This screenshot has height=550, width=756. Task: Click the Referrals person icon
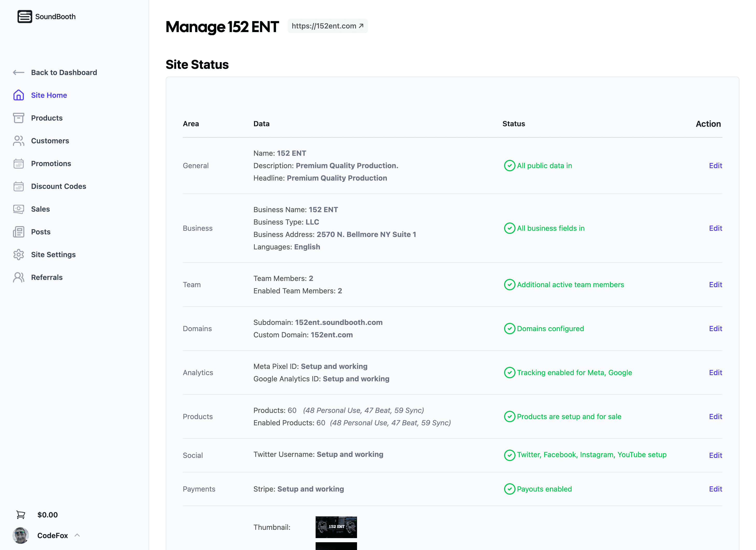[18, 277]
